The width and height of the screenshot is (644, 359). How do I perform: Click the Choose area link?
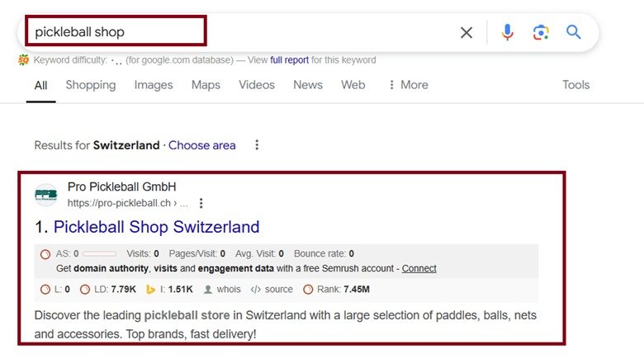(202, 145)
